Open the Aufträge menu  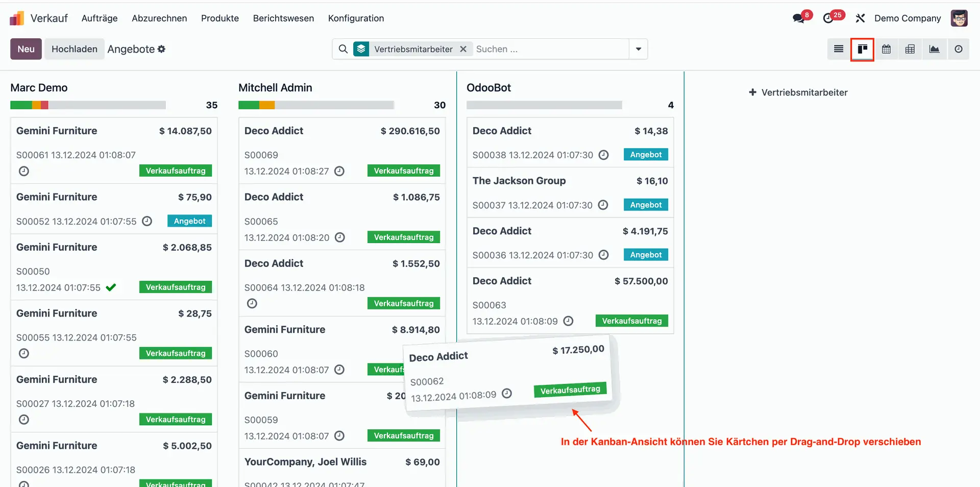(x=100, y=18)
